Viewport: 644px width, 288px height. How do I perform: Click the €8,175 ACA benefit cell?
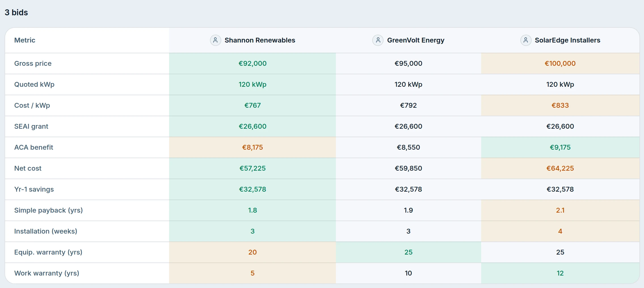(252, 147)
